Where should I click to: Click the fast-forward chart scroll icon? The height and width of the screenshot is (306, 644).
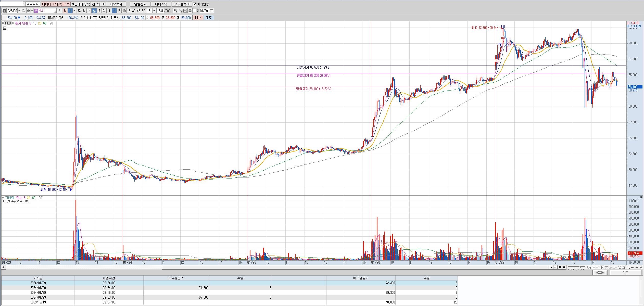pyautogui.click(x=564, y=267)
